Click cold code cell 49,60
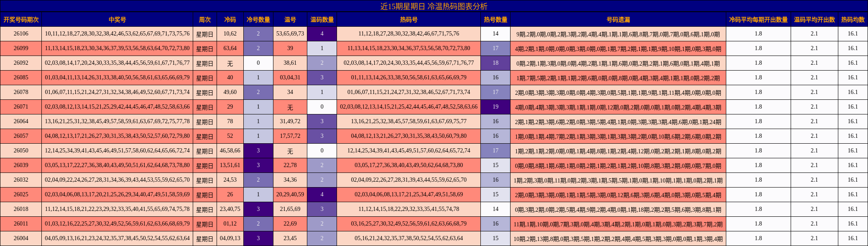The height and width of the screenshot is (246, 868). point(230,92)
